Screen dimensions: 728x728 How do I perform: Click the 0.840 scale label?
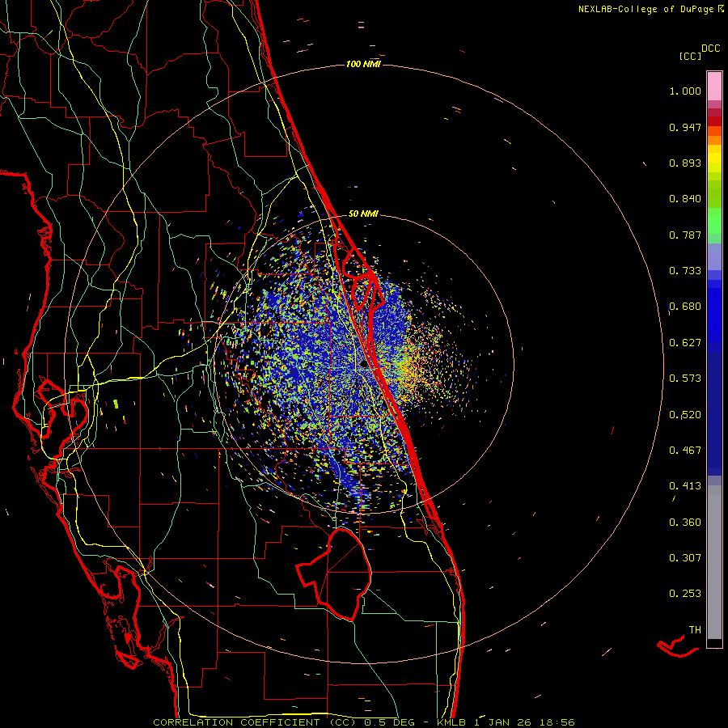(685, 199)
